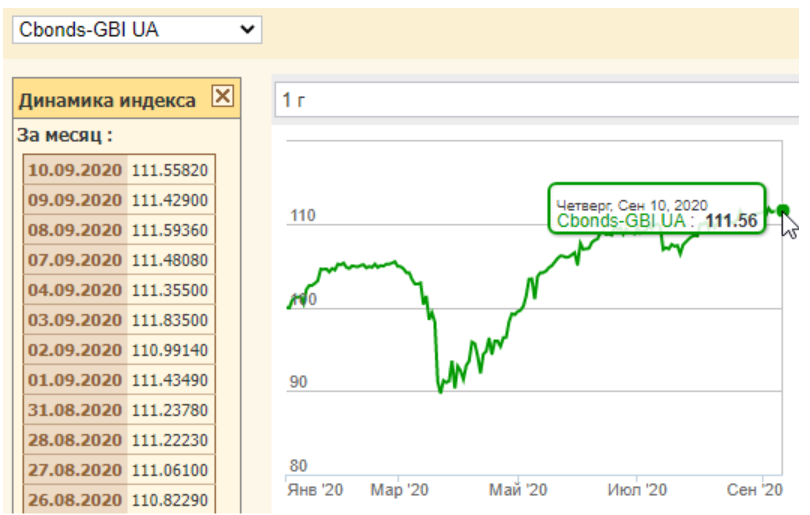This screenshot has width=810, height=515.
Task: Select the 09.09.2020 date cell
Action: (x=75, y=200)
